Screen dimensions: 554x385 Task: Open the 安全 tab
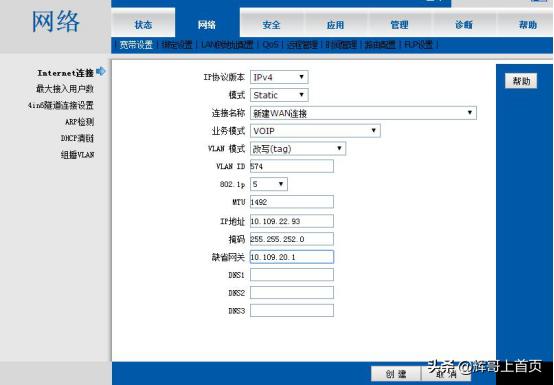(x=271, y=25)
